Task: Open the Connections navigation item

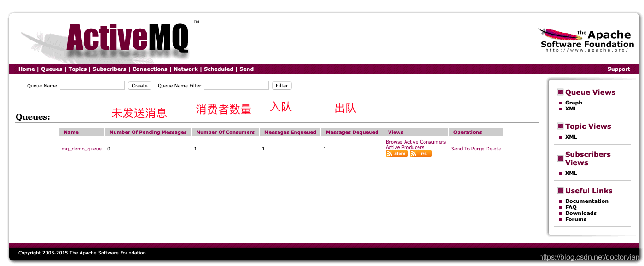Action: tap(150, 69)
